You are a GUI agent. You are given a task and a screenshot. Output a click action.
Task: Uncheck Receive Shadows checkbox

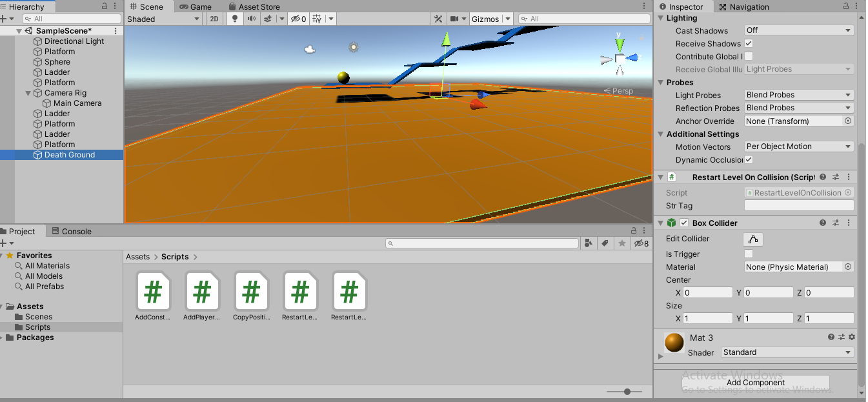[x=749, y=43]
